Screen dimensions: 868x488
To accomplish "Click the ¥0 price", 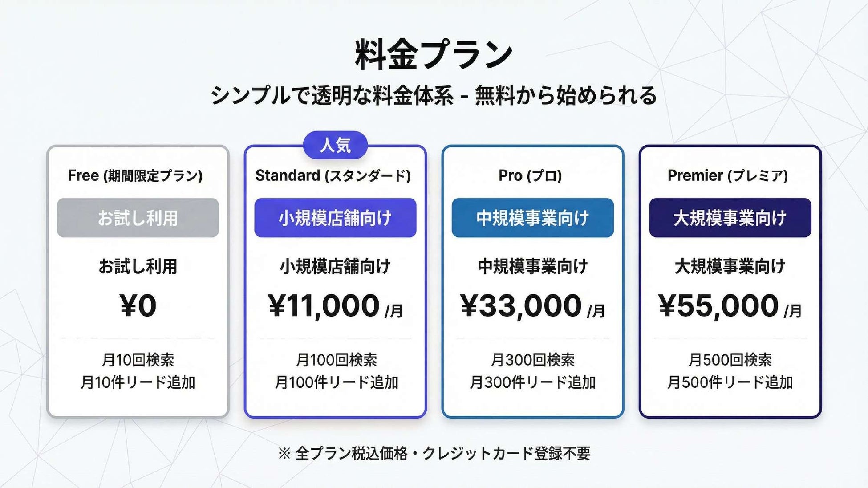I will point(138,306).
